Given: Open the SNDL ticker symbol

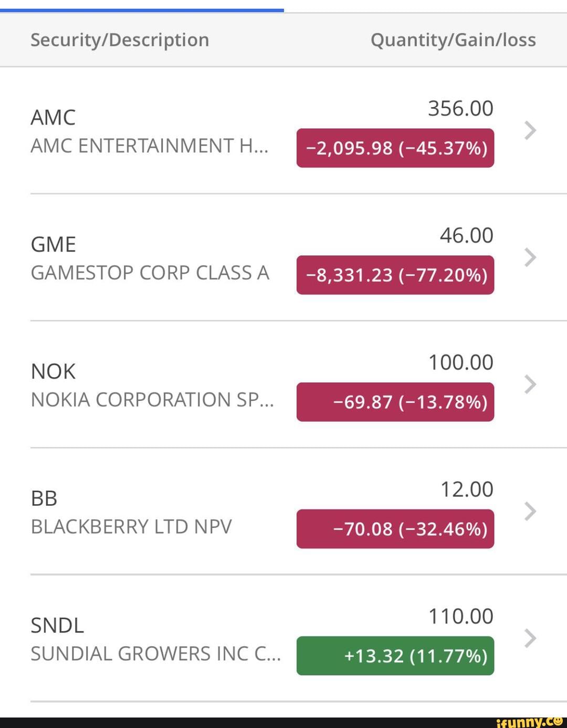Looking at the screenshot, I should click(57, 626).
